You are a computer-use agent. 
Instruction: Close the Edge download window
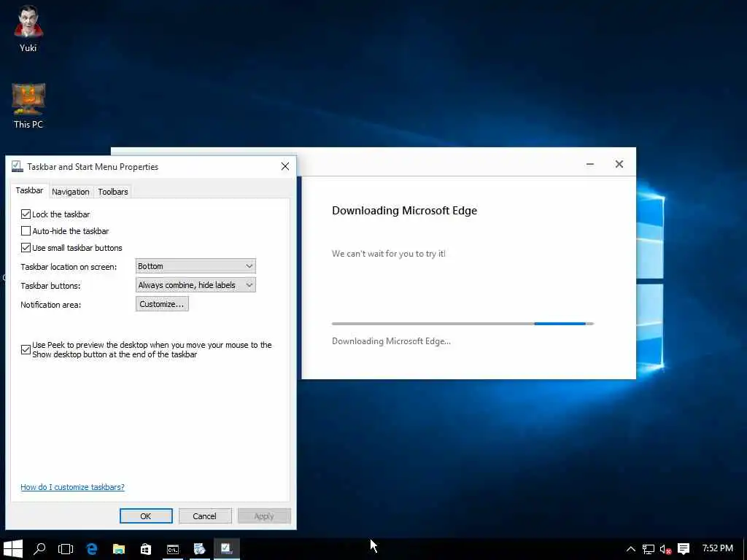619,164
